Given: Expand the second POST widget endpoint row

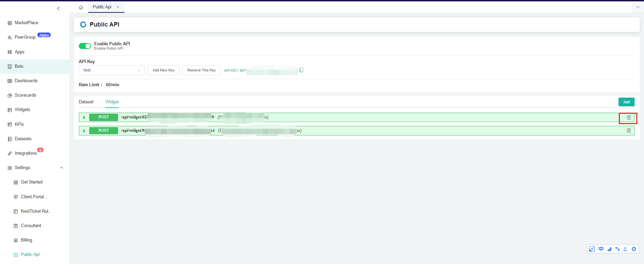Looking at the screenshot, I should (84, 131).
